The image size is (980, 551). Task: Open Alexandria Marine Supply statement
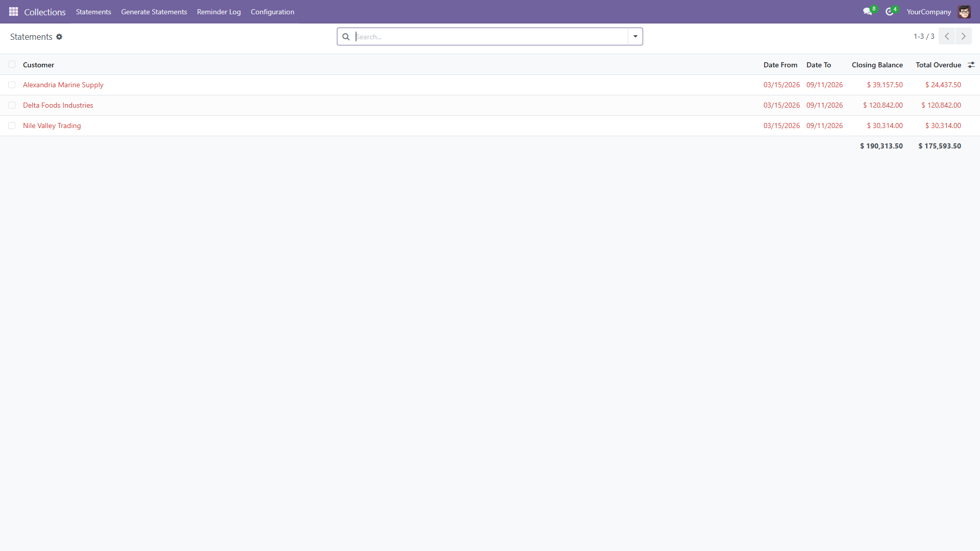tap(63, 85)
